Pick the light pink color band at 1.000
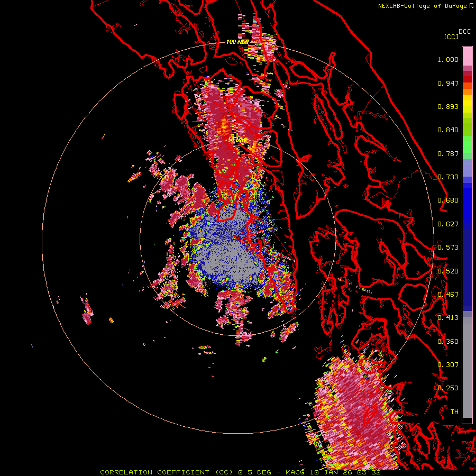Screen dimensions: 476x476 click(467, 57)
